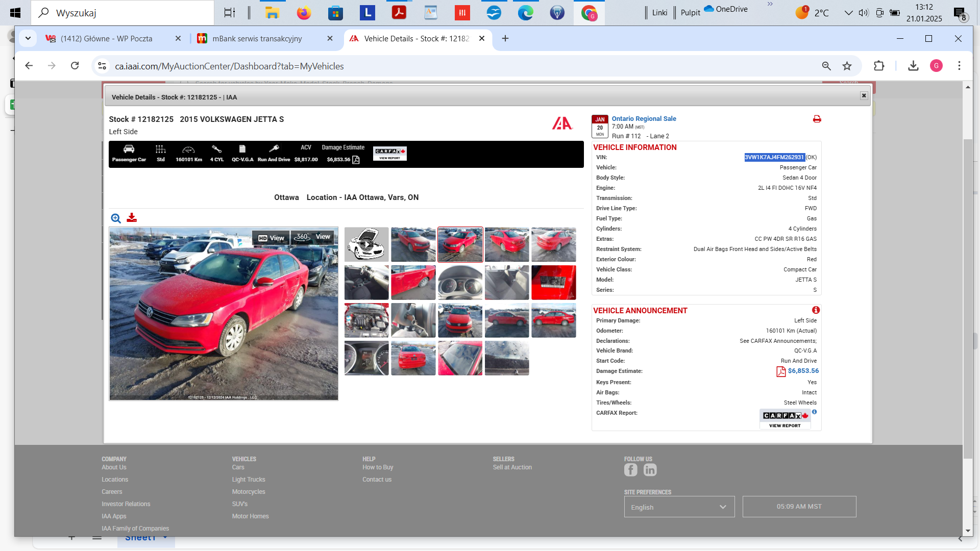Screen dimensions: 980x551
Task: Open the Motorcycles footer link
Action: pos(248,492)
